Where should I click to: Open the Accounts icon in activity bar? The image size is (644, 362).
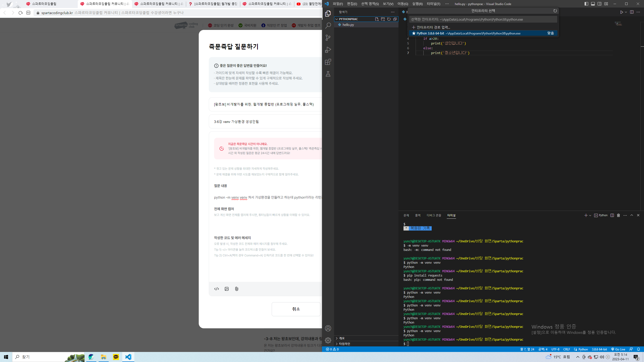(328, 328)
